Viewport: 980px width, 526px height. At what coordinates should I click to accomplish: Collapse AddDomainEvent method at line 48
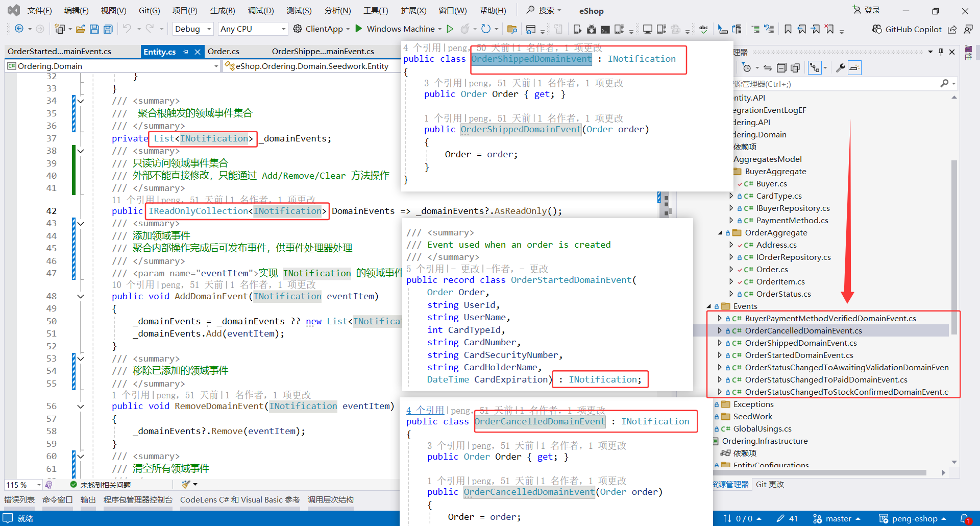pyautogui.click(x=81, y=296)
